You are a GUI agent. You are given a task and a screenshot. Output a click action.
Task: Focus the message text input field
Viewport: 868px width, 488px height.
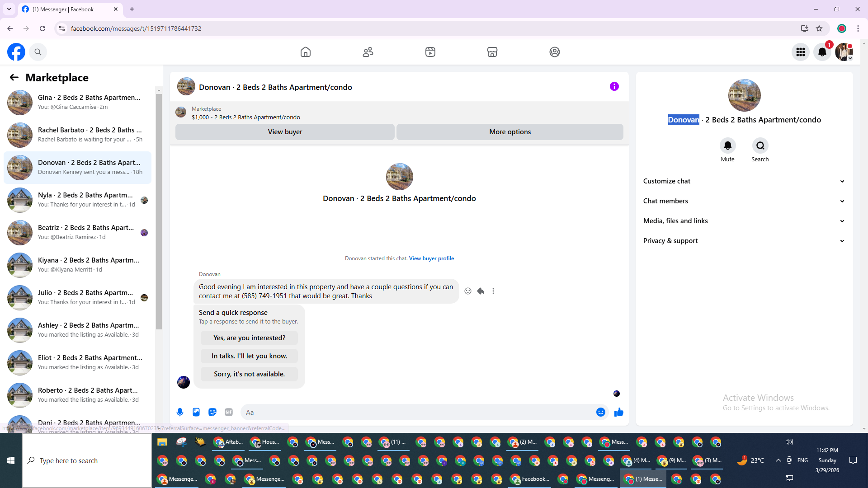pos(418,412)
